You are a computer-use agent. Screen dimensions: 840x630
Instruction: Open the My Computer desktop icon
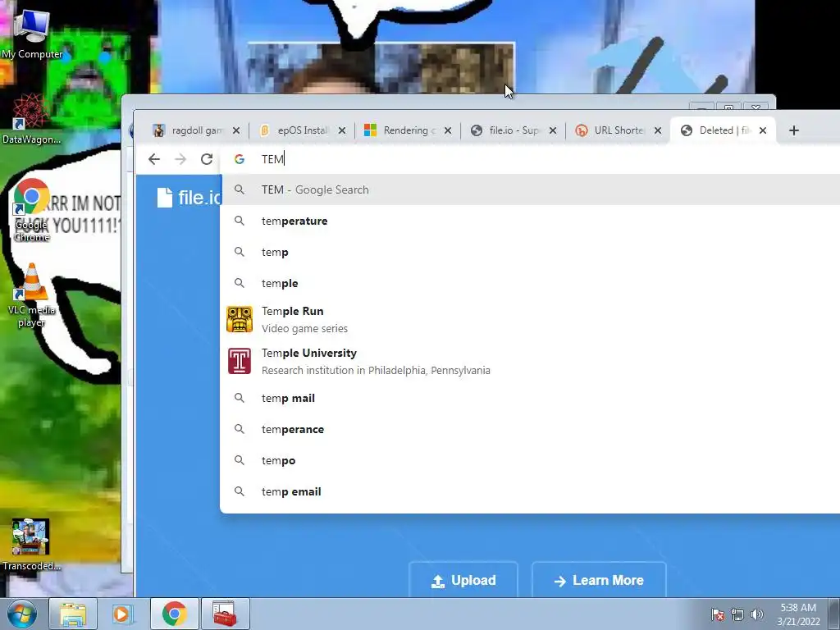(x=32, y=33)
